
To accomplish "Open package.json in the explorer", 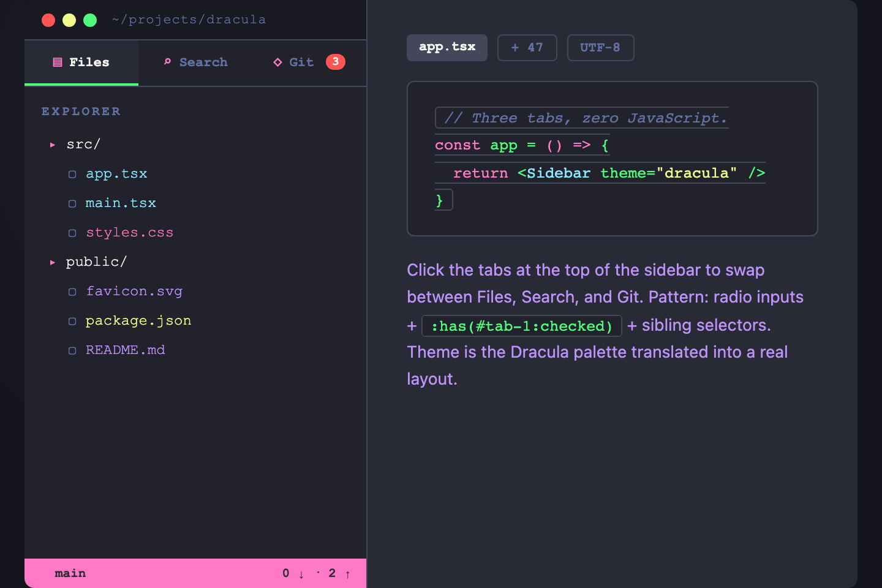I will 138,321.
